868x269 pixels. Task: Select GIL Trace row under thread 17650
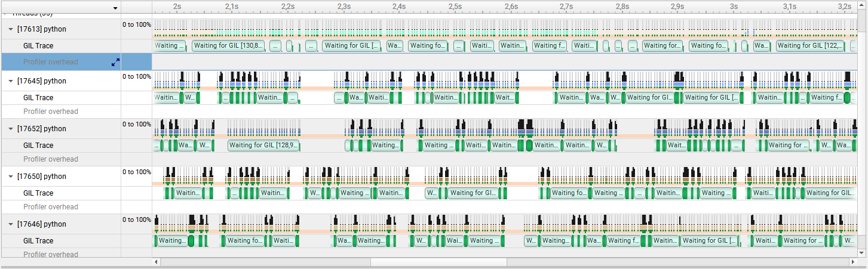tap(38, 193)
